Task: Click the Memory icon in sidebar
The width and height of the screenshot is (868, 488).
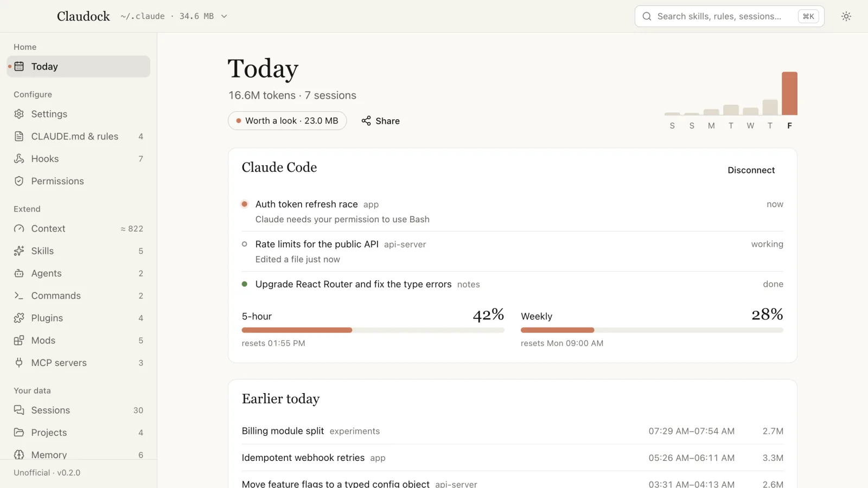Action: coord(19,454)
